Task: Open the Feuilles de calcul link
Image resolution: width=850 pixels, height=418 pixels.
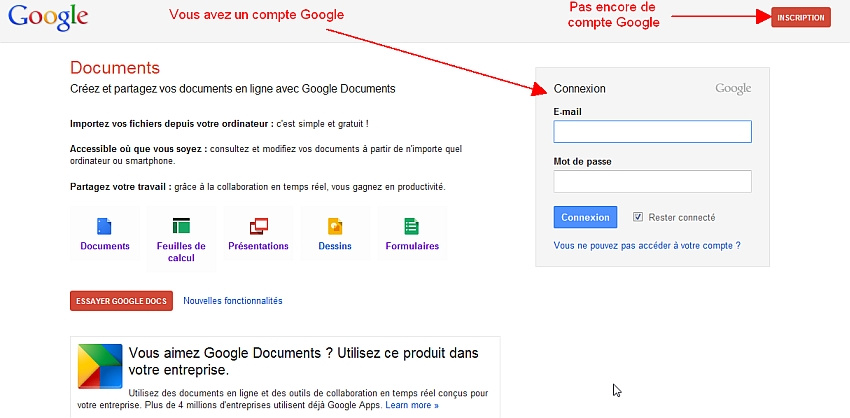Action: tap(181, 252)
